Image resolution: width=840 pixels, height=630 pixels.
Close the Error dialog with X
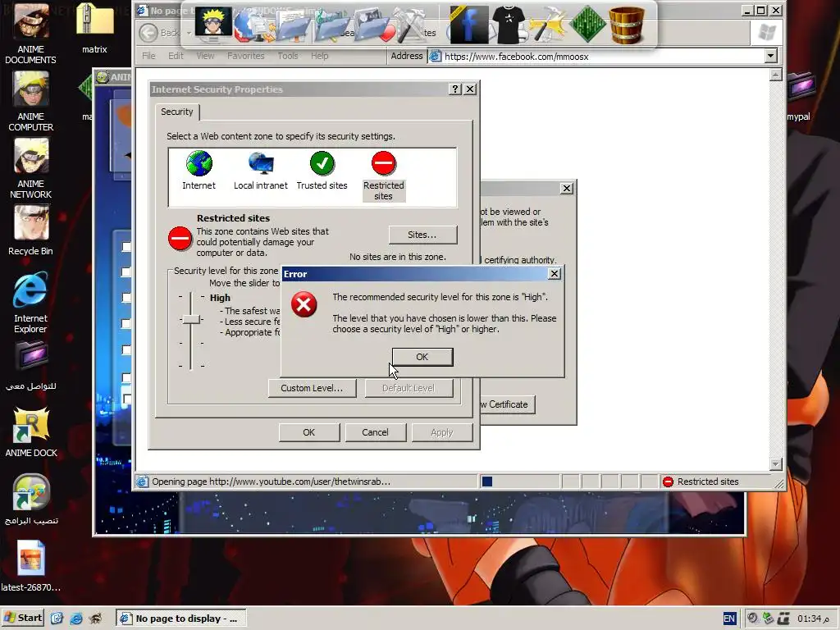point(555,274)
